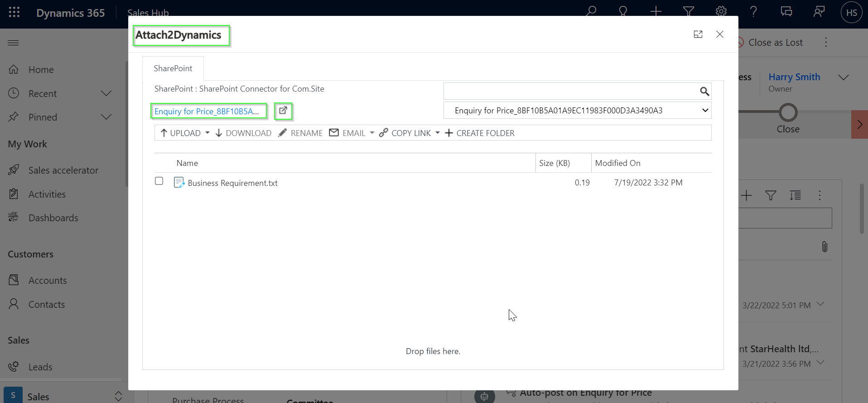Open the Enquiry for Price folder dropdown
Image resolution: width=868 pixels, height=403 pixels.
577,110
